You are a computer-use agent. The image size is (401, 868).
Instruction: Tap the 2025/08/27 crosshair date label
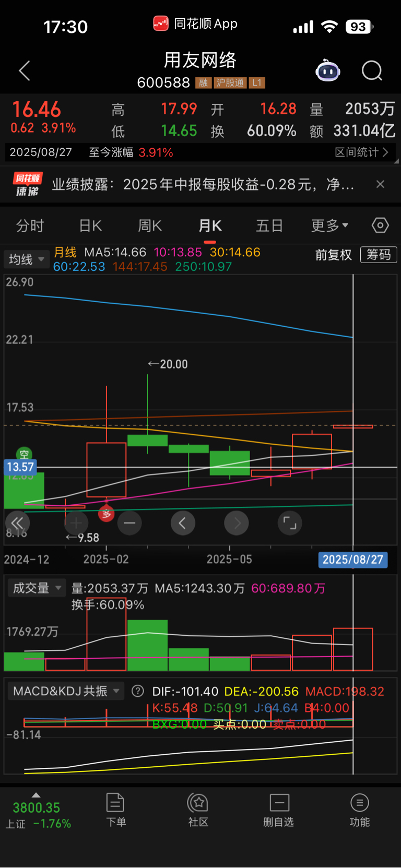click(353, 560)
